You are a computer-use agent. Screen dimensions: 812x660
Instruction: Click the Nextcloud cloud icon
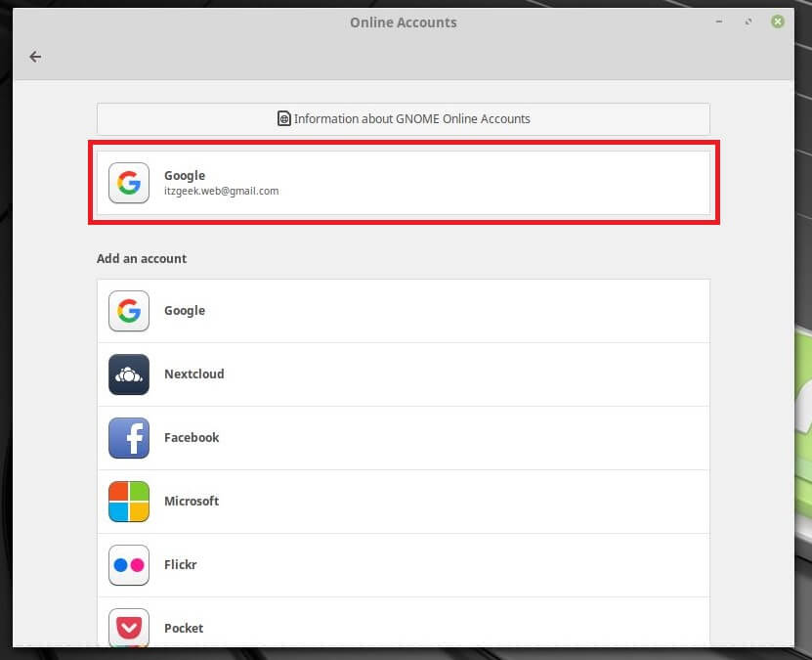[x=129, y=374]
